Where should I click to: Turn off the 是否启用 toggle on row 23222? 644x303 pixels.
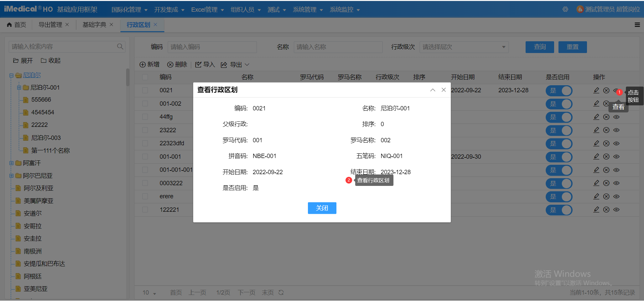559,130
